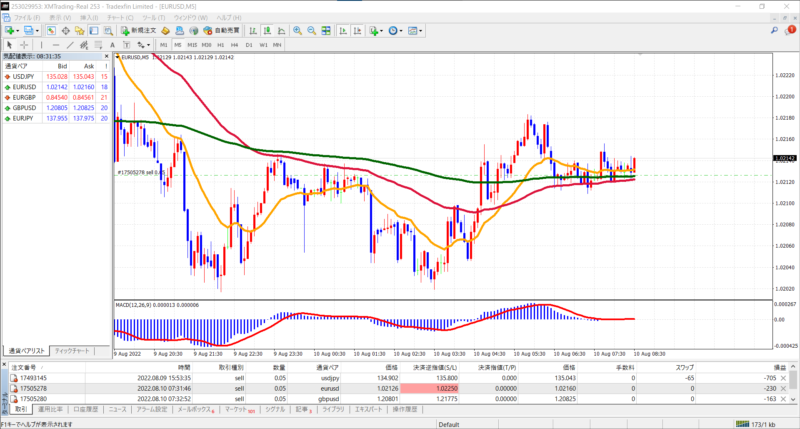Open the Strategy Tester magnifier icon
Image resolution: width=800 pixels, height=429 pixels.
point(108,31)
